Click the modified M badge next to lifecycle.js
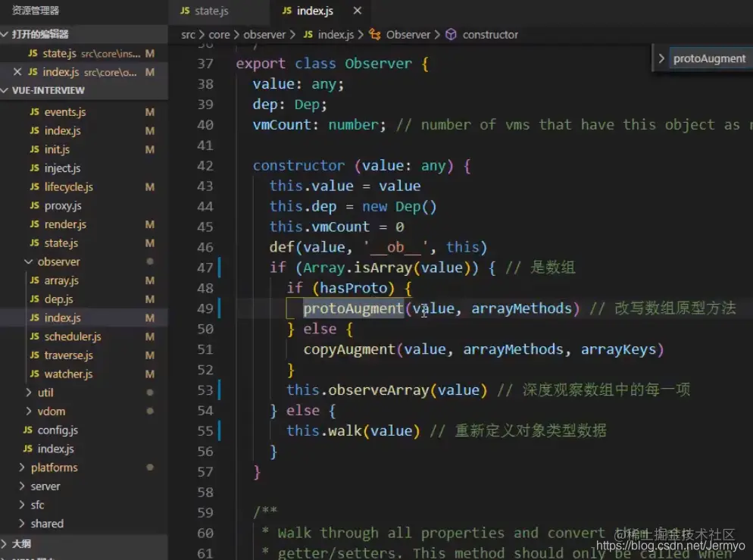This screenshot has width=753, height=560. coord(150,187)
